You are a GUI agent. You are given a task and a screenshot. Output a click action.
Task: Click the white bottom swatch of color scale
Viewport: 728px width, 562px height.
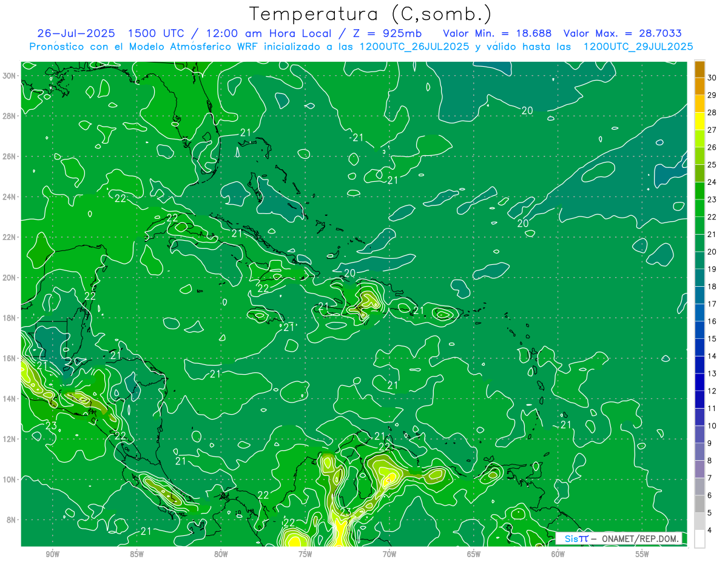[x=699, y=539]
